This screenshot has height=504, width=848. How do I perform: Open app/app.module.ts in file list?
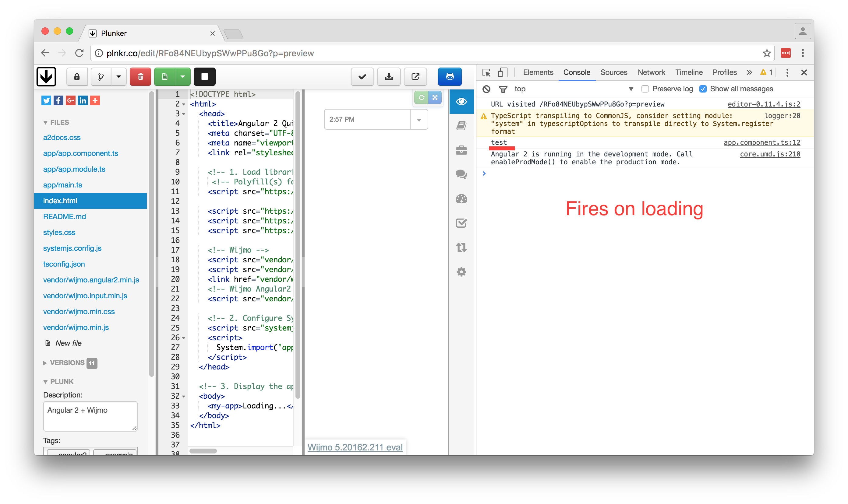click(x=74, y=169)
